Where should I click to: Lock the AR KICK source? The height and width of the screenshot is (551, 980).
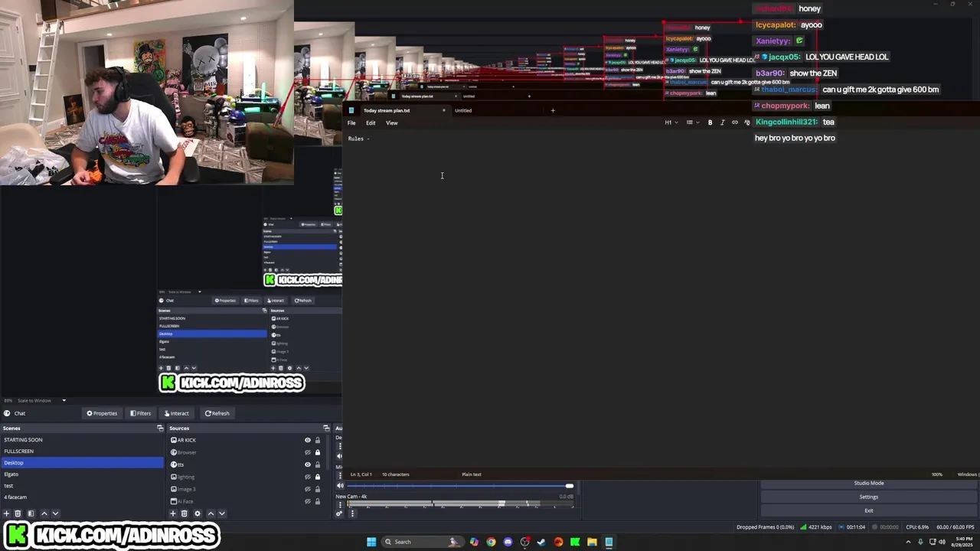pyautogui.click(x=318, y=440)
